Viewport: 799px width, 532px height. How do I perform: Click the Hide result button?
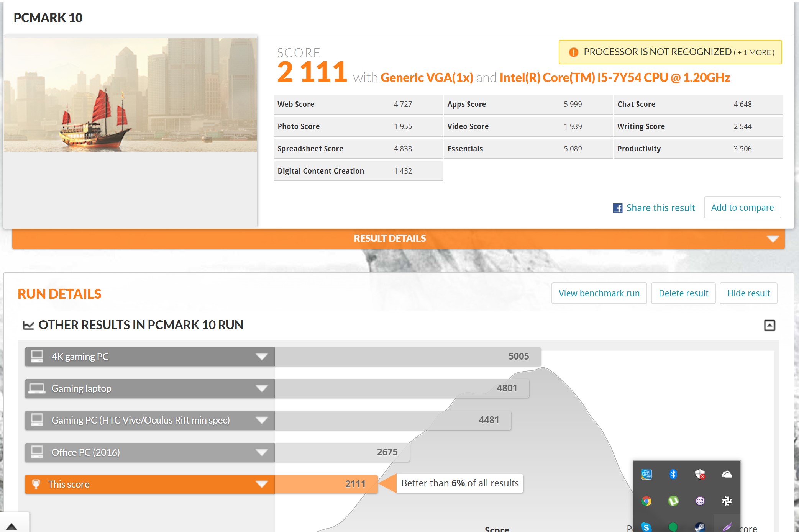(748, 293)
